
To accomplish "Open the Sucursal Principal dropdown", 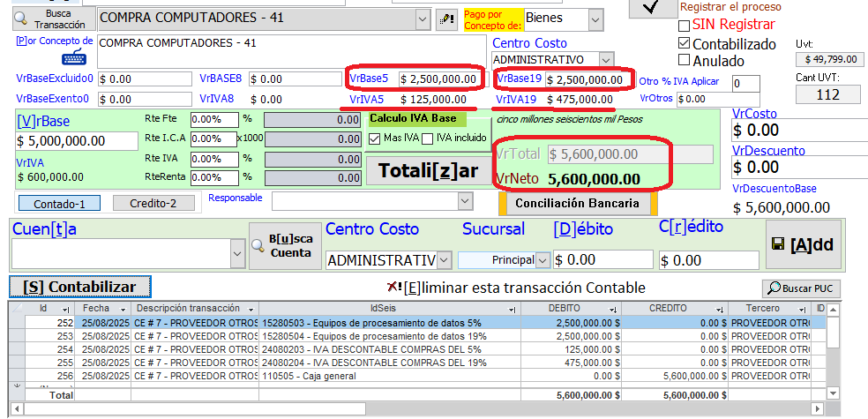I will click(542, 260).
